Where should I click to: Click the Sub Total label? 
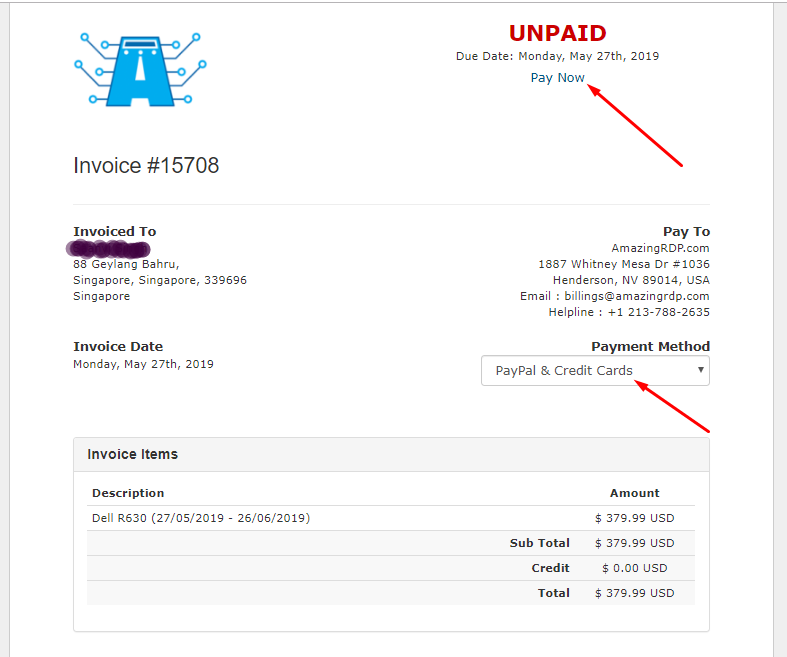click(539, 543)
